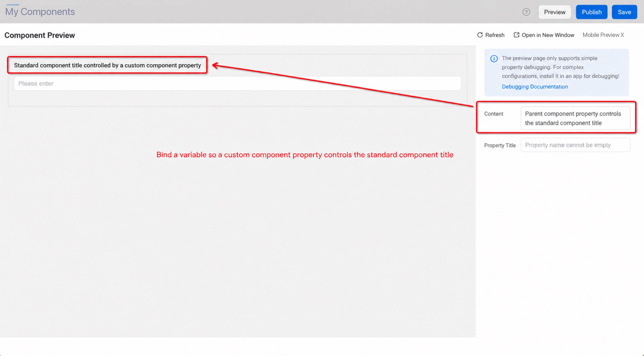This screenshot has width=644, height=356.
Task: Click Open in New Window text
Action: pyautogui.click(x=548, y=35)
